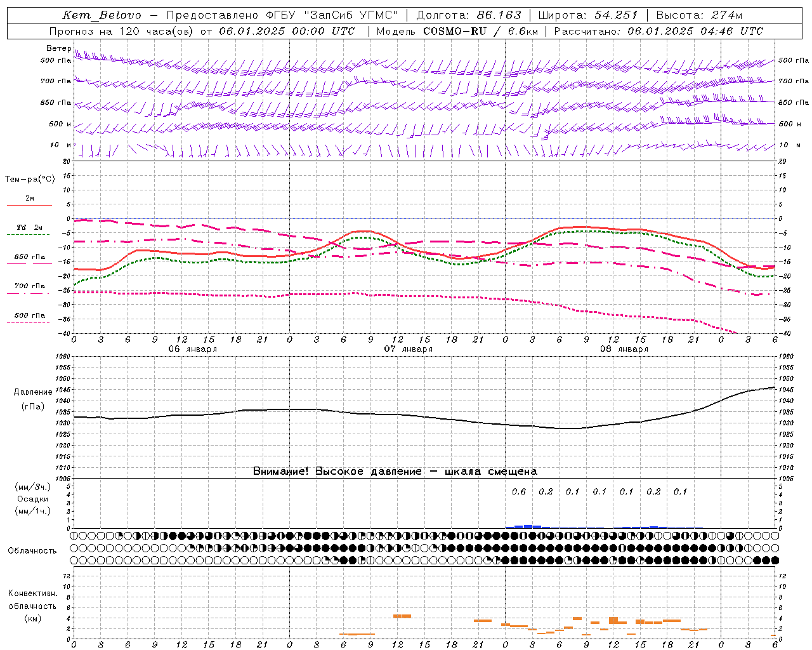The image size is (812, 650).
Task: Click the Тем-ра(°C) panel label
Action: tap(30, 180)
